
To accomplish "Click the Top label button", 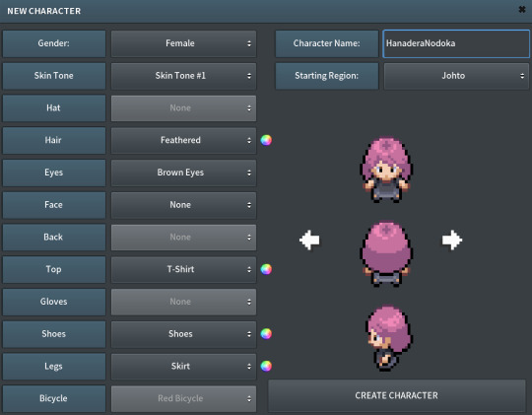I will (x=54, y=269).
